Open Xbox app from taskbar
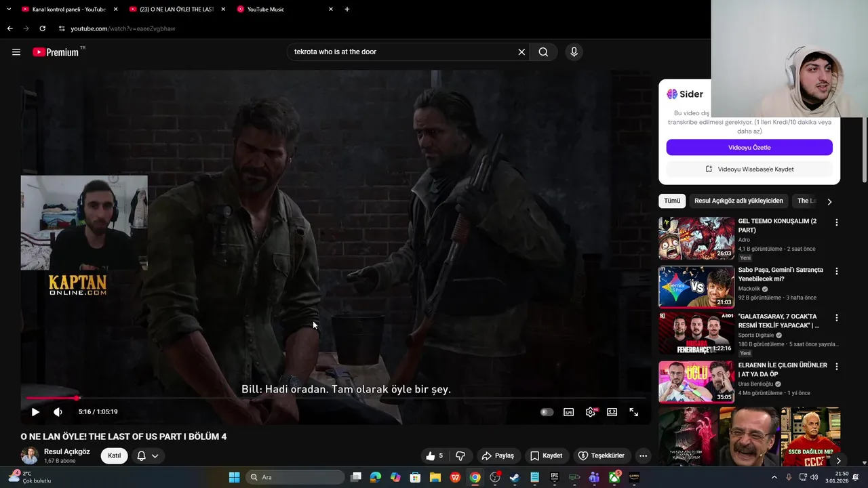The image size is (868, 488). (614, 477)
